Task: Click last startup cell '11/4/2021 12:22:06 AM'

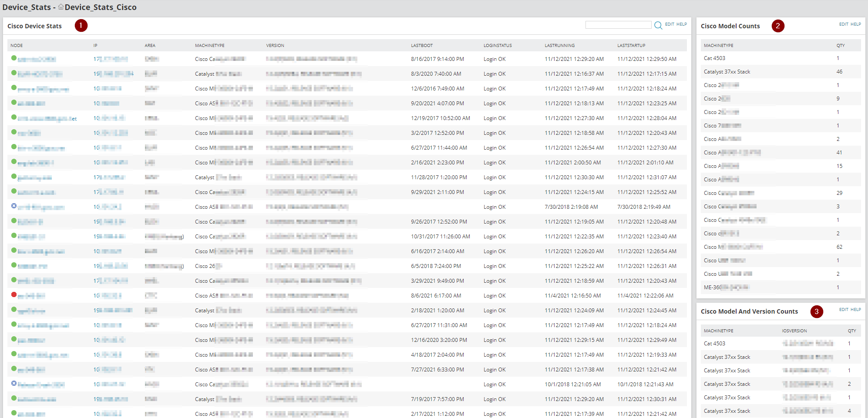Action: click(645, 296)
